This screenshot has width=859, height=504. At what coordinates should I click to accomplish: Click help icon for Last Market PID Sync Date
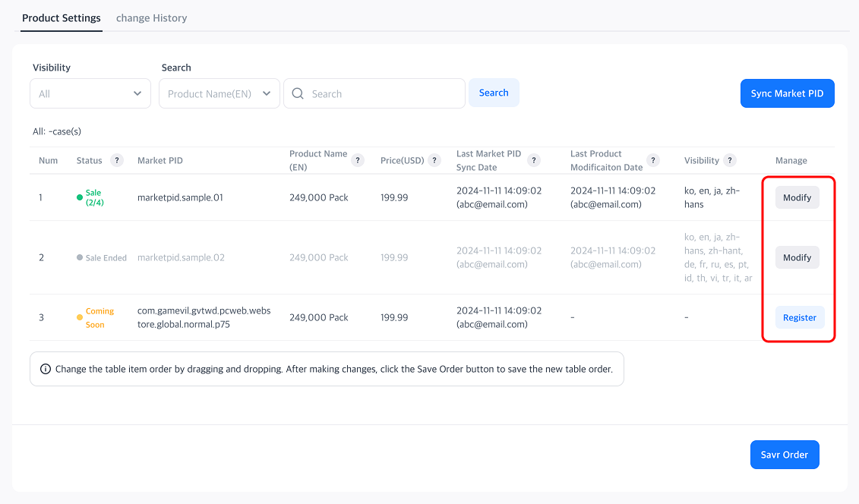point(534,160)
